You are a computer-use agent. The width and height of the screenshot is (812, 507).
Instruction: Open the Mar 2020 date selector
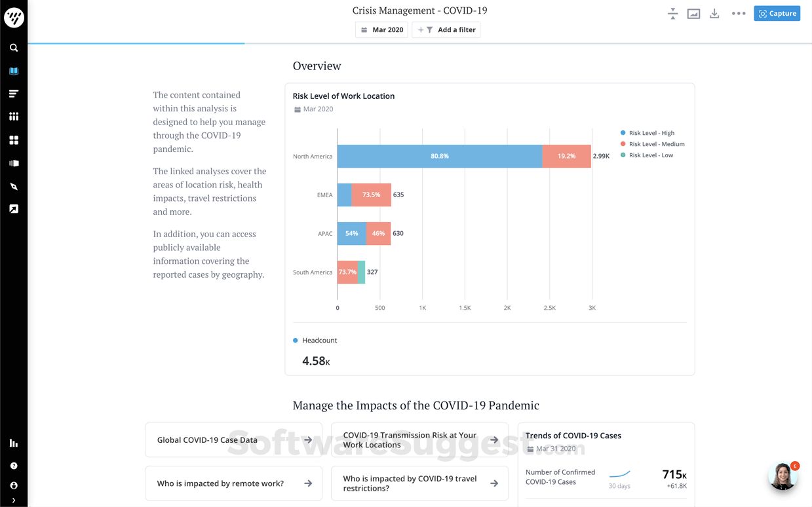[x=381, y=29]
